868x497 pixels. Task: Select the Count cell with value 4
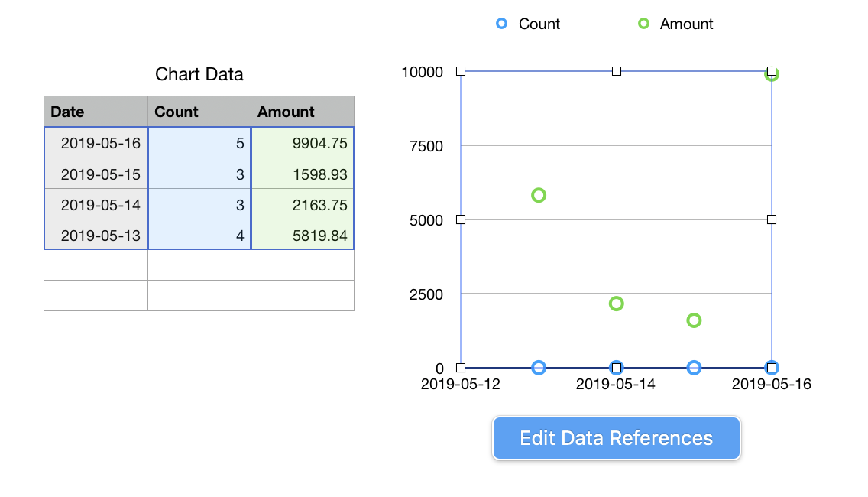199,236
